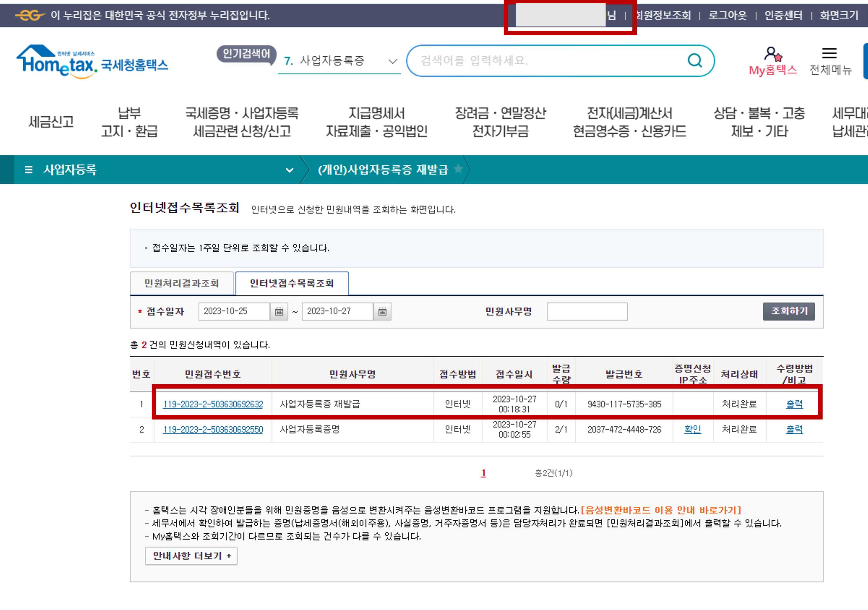This screenshot has height=610, width=868.
Task: Click the 사업자등록 list menu icon
Action: [x=28, y=170]
